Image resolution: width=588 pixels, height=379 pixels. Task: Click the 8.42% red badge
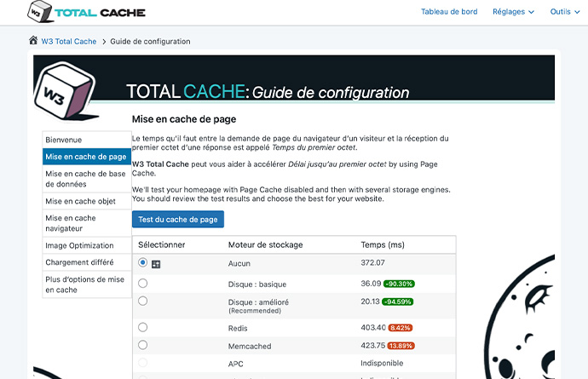tap(401, 328)
